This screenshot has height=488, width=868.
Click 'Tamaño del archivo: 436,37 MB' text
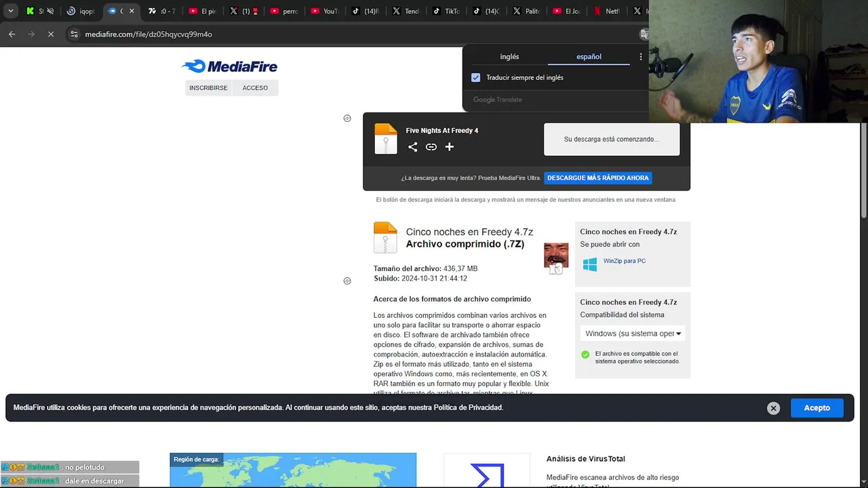pyautogui.click(x=425, y=268)
